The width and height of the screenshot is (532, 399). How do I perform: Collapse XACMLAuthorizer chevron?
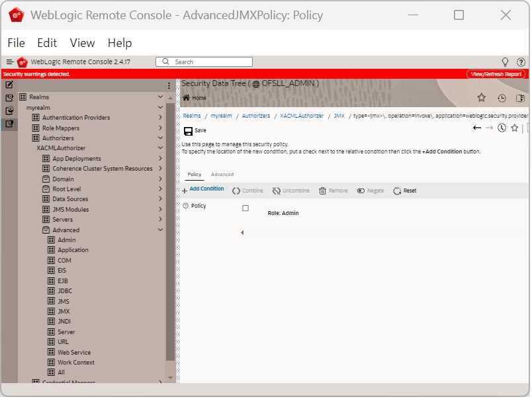click(161, 148)
